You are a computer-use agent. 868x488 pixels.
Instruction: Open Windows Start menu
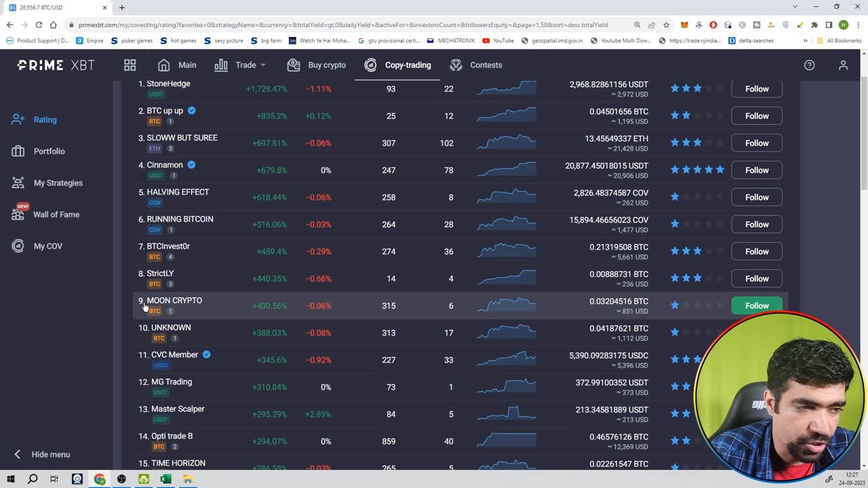point(10,479)
